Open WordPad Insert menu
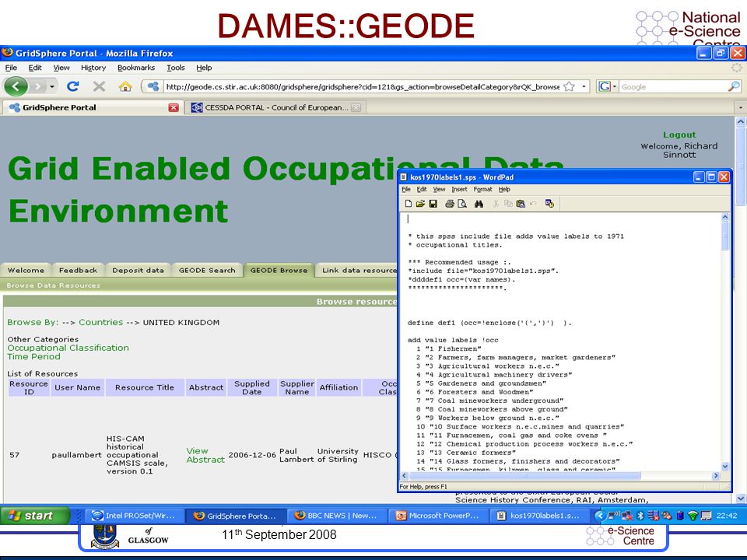 [459, 189]
